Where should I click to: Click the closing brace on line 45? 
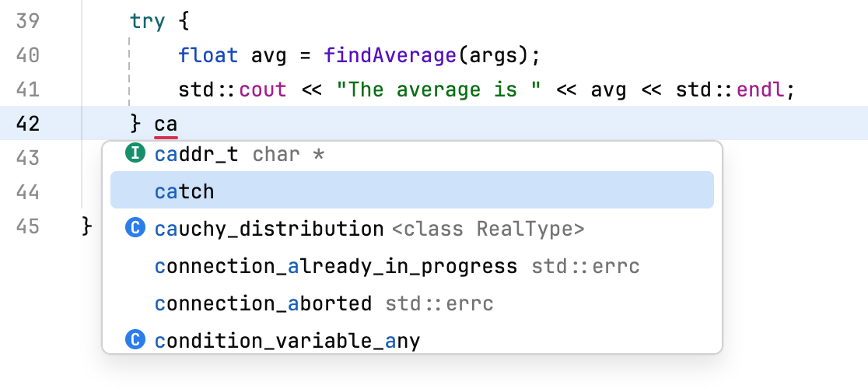(88, 226)
